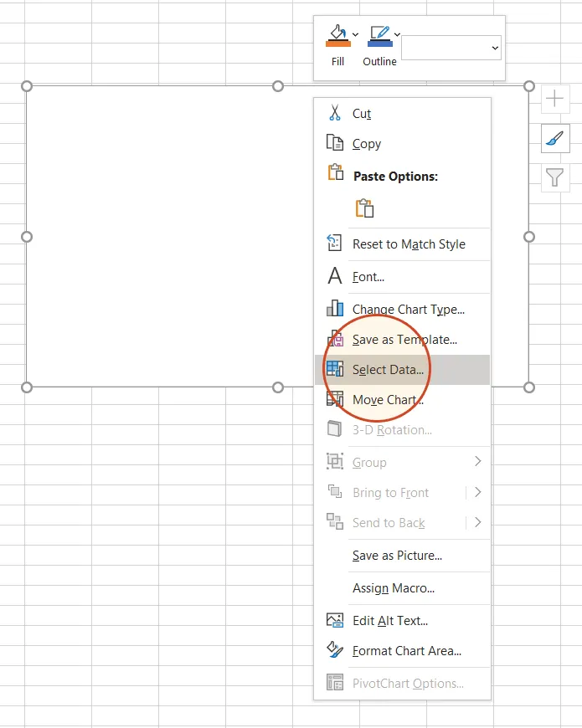Open the Font... dialog entry
This screenshot has height=728, width=582.
[368, 276]
